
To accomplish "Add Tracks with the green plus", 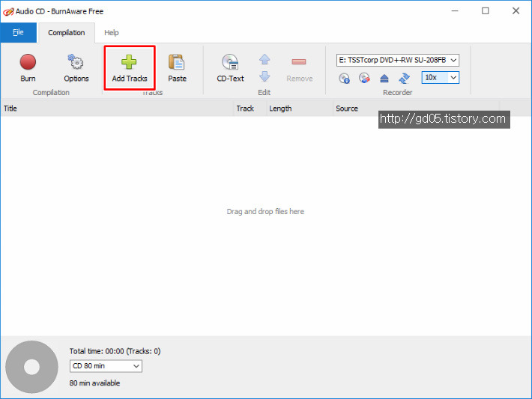I will click(130, 68).
